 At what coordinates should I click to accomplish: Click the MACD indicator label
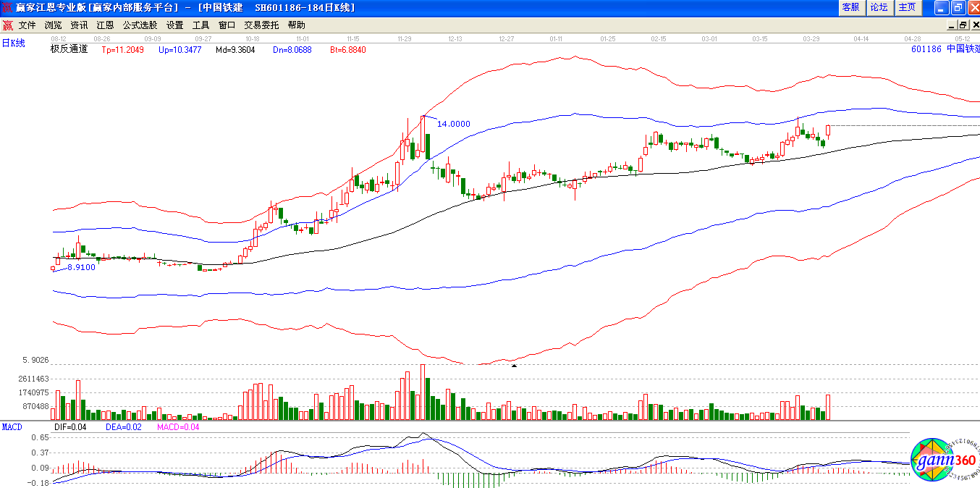pyautogui.click(x=12, y=427)
